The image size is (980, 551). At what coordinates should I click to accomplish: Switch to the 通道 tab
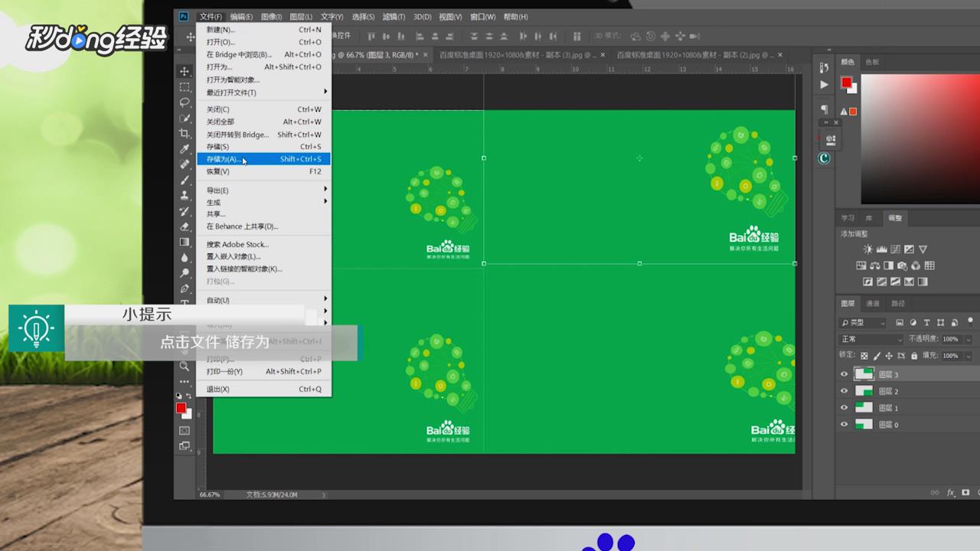[872, 304]
